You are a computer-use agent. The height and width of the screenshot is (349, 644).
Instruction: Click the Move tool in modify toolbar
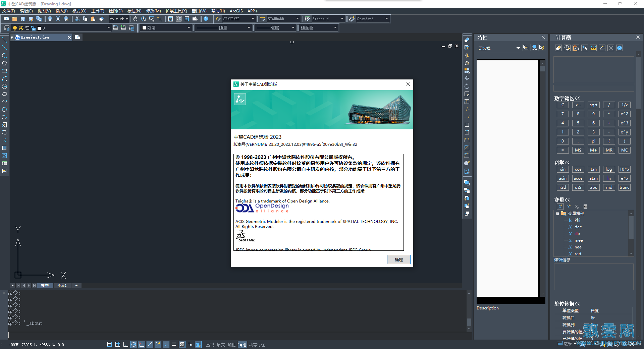(x=467, y=78)
